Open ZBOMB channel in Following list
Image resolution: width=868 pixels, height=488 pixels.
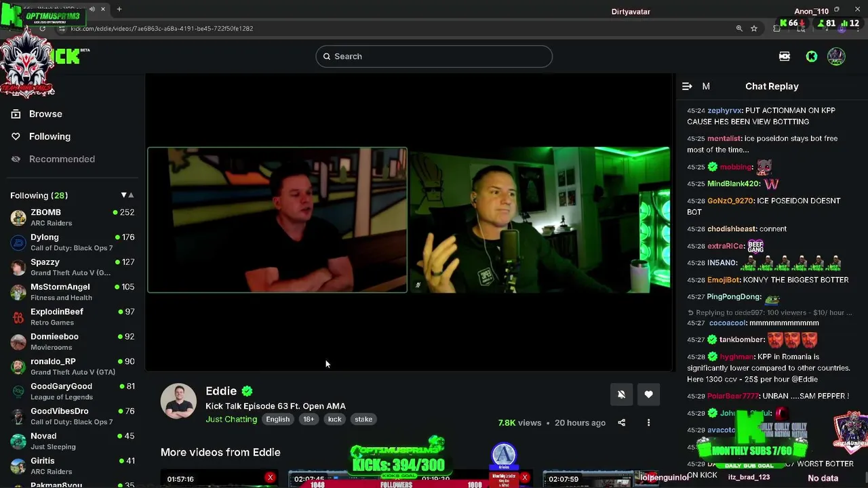point(72,217)
